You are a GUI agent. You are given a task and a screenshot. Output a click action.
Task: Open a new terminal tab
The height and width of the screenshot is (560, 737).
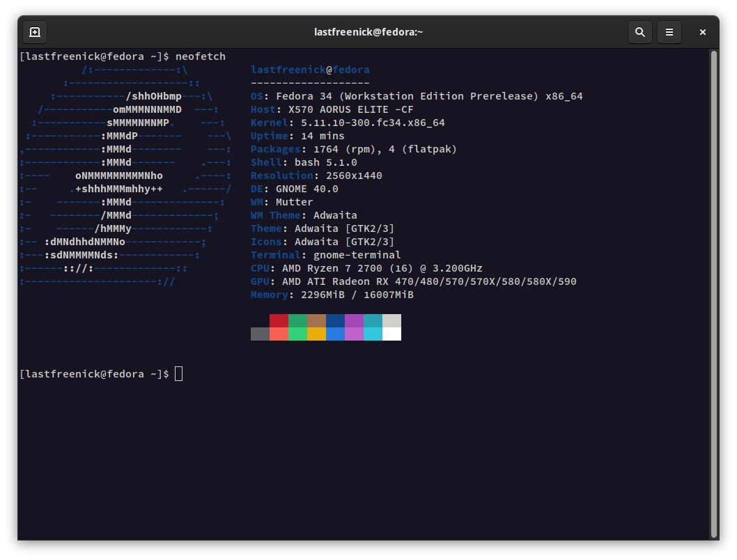click(x=35, y=32)
